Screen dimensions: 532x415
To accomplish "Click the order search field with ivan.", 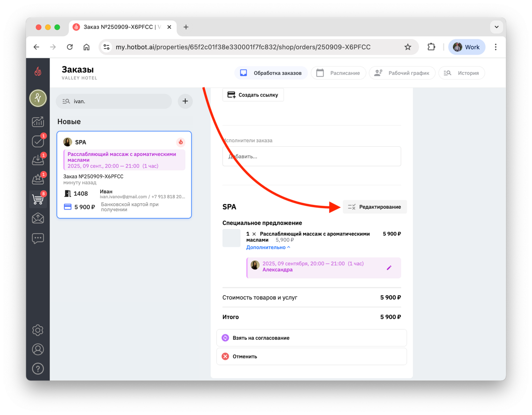I will 114,101.
